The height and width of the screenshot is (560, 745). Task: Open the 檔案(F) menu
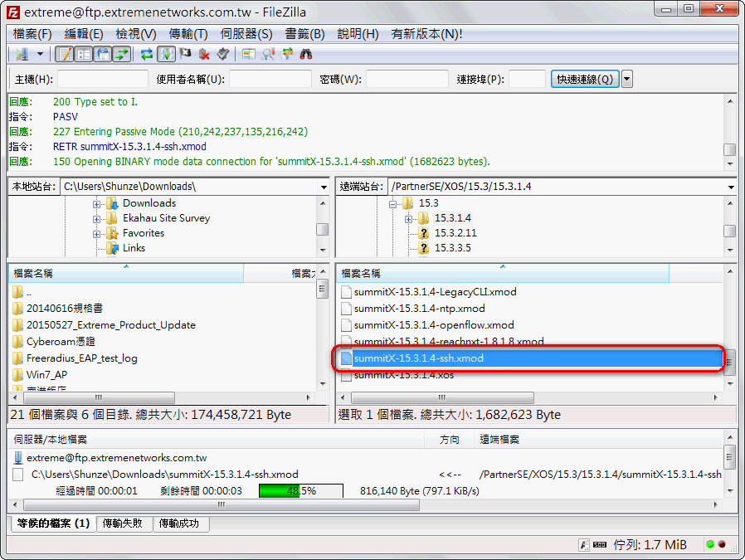pos(32,34)
